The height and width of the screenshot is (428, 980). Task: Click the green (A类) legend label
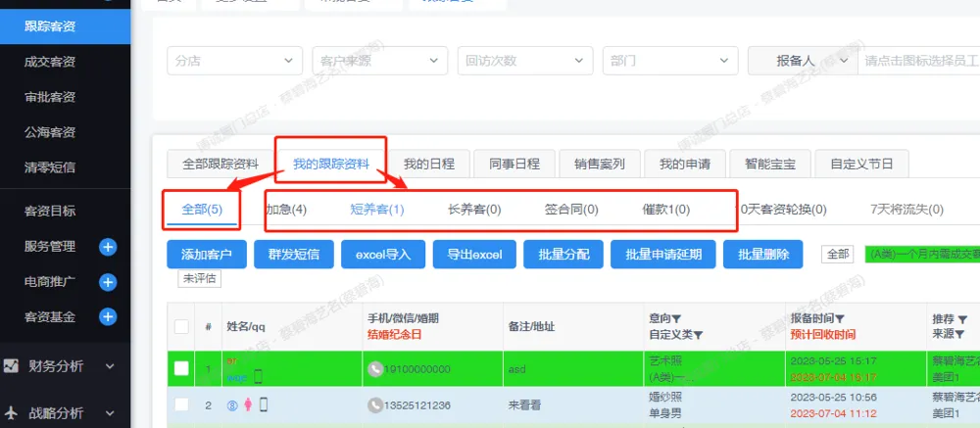pos(921,254)
